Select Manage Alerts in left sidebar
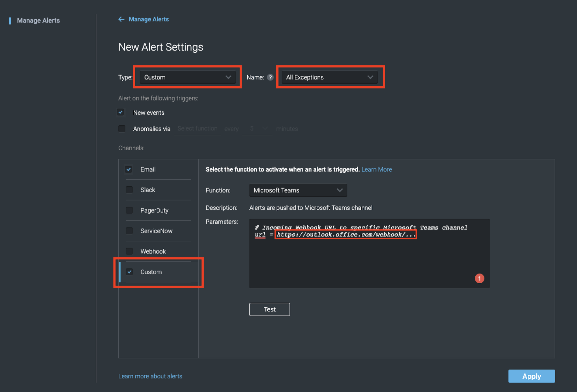This screenshot has height=392, width=577. tap(38, 20)
